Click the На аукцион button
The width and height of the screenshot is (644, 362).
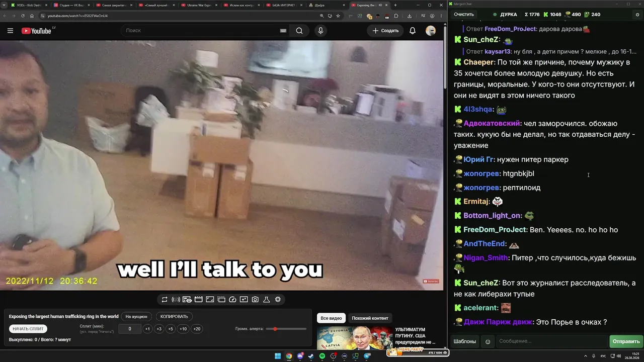point(136,317)
